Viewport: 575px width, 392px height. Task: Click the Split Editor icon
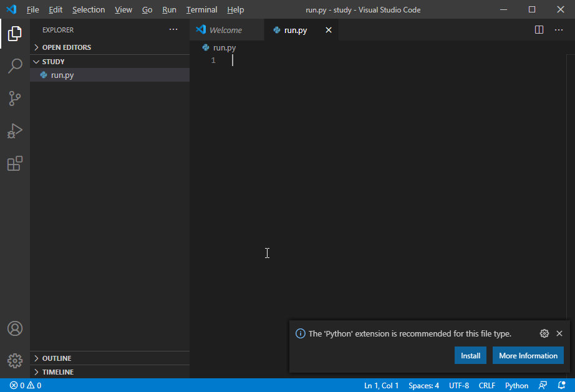539,30
